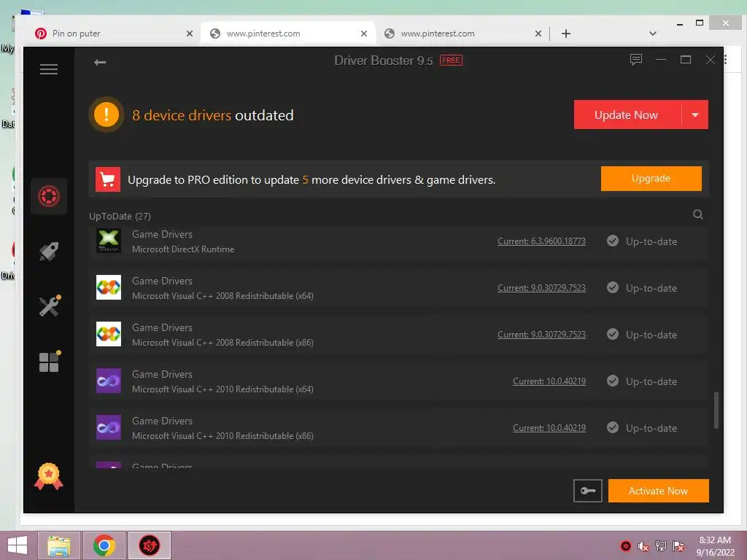The image size is (747, 560).
Task: Click the orange outdated warning icon
Action: [x=107, y=114]
